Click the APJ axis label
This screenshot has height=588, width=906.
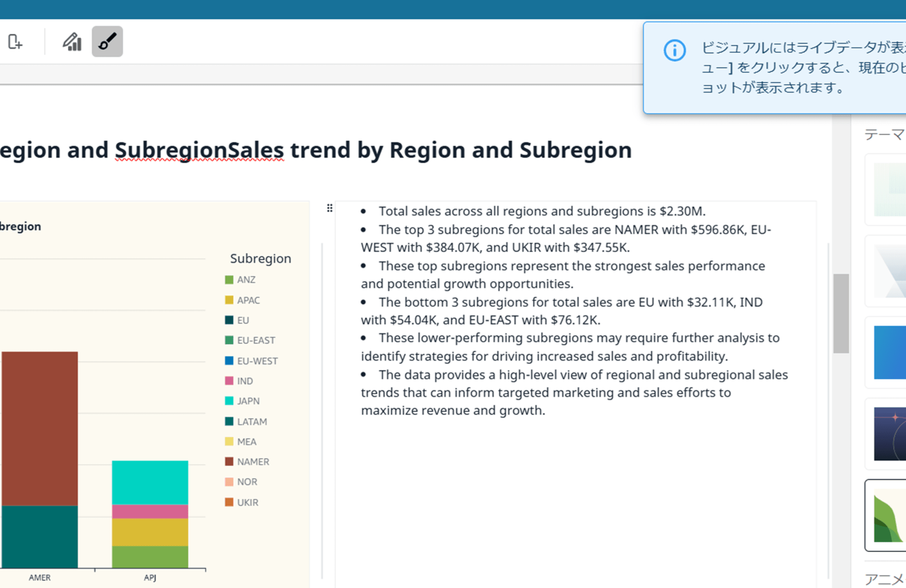coord(150,578)
